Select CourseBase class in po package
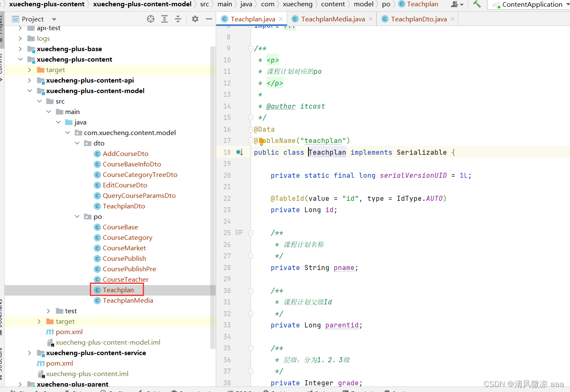This screenshot has height=392, width=570. click(x=120, y=227)
